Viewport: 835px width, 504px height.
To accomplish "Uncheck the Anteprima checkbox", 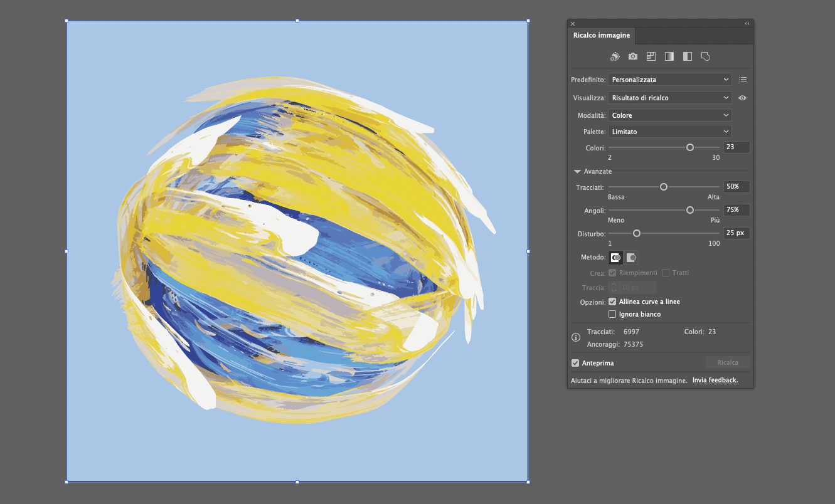I will pyautogui.click(x=575, y=362).
